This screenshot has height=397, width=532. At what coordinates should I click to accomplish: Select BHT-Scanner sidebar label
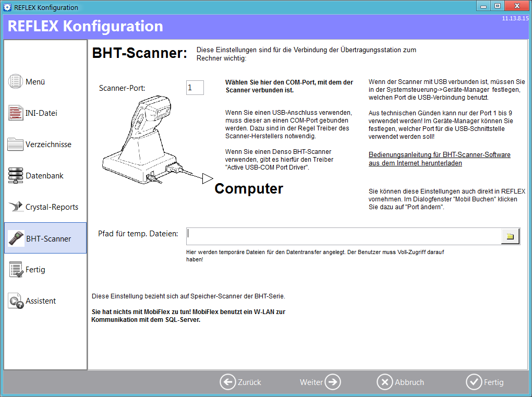tap(49, 238)
